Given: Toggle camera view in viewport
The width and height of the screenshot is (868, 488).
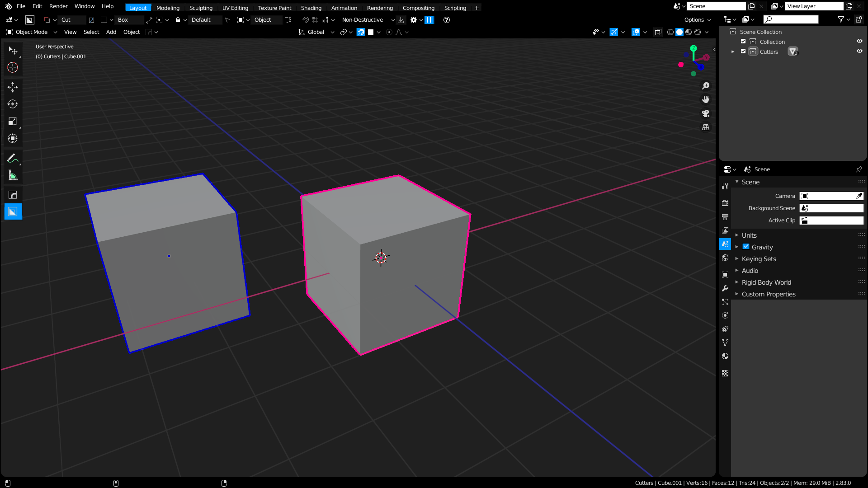Looking at the screenshot, I should (x=706, y=113).
